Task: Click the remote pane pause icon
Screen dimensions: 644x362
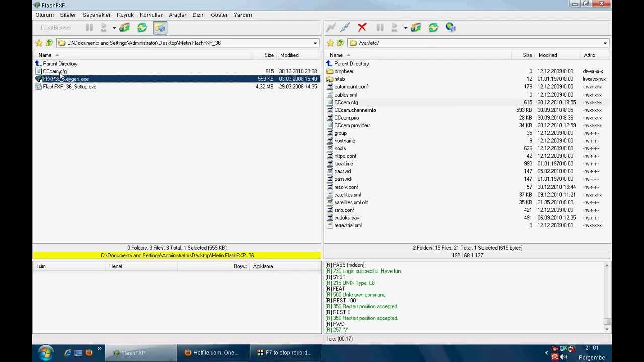Action: pyautogui.click(x=380, y=28)
